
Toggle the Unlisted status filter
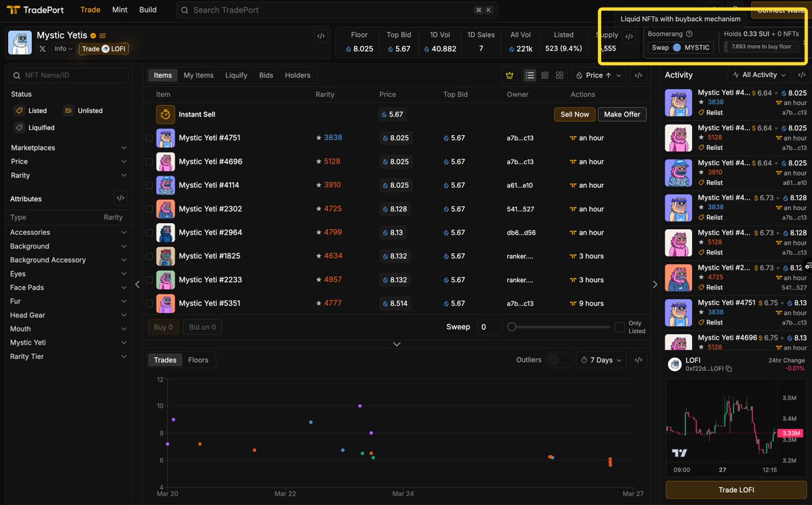[83, 110]
